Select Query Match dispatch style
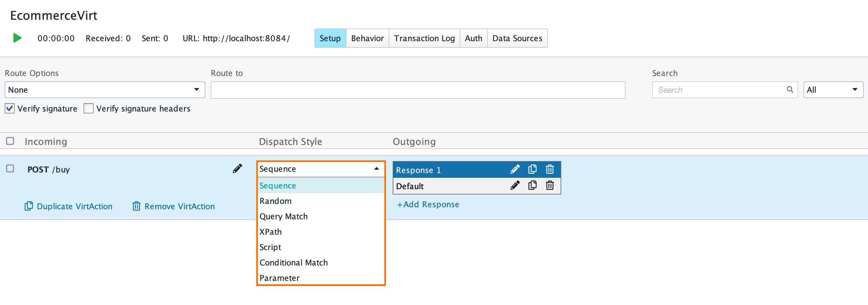 (283, 216)
